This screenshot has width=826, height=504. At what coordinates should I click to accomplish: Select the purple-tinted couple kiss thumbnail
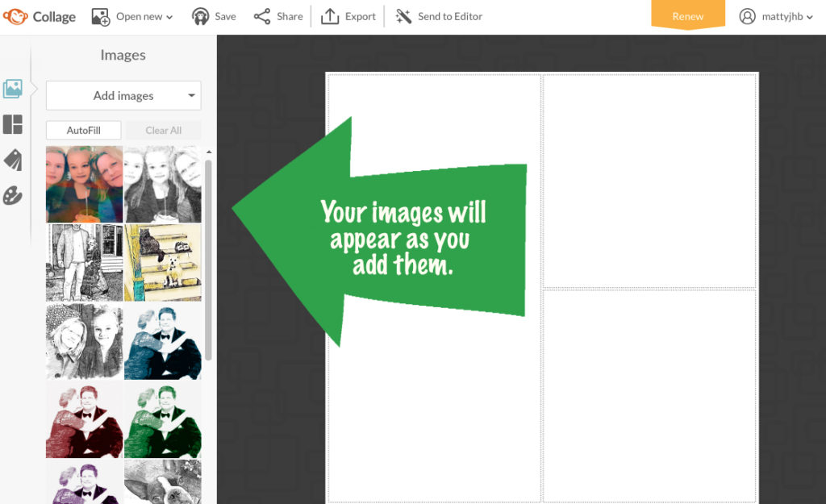coord(84,482)
